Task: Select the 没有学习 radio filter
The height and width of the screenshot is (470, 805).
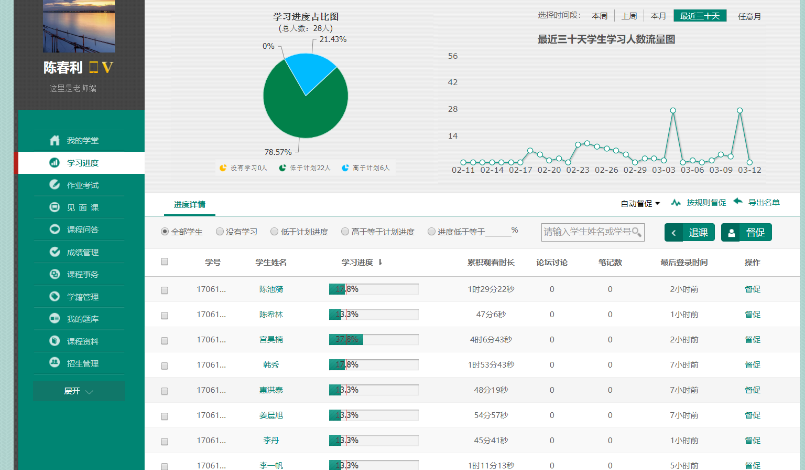Action: tap(221, 231)
